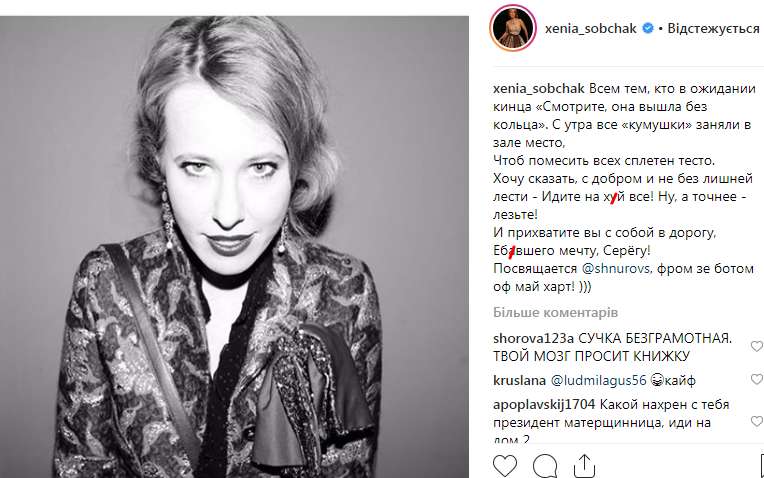Share the post using upload arrow icon

coord(584,466)
